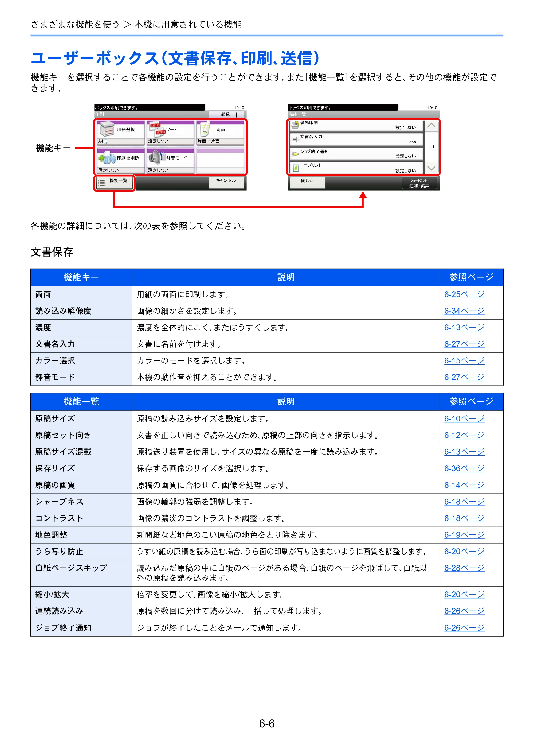
Task: Open 6-13ページ link for 濃度
Action: coord(464,328)
